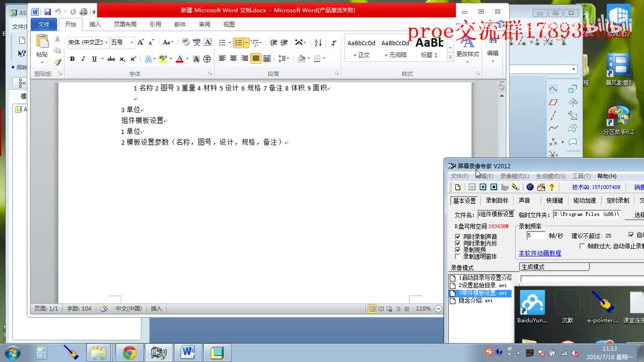Switch to the 审阅 ribbon tab
The height and width of the screenshot is (362, 644).
tap(204, 24)
